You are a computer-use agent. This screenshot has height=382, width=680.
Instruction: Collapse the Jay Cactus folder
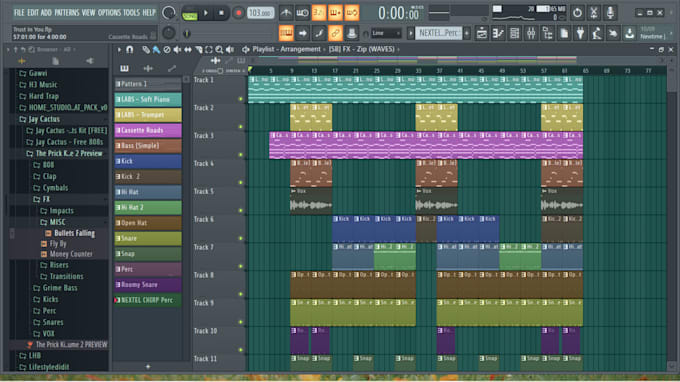tap(39, 119)
